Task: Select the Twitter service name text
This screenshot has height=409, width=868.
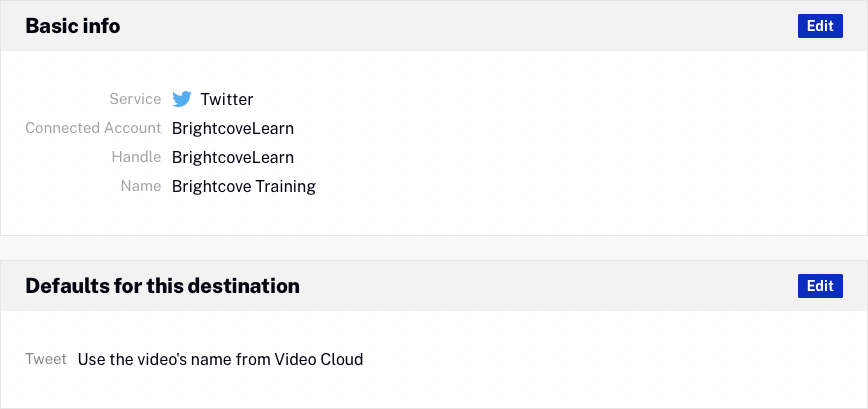Action: 227,99
